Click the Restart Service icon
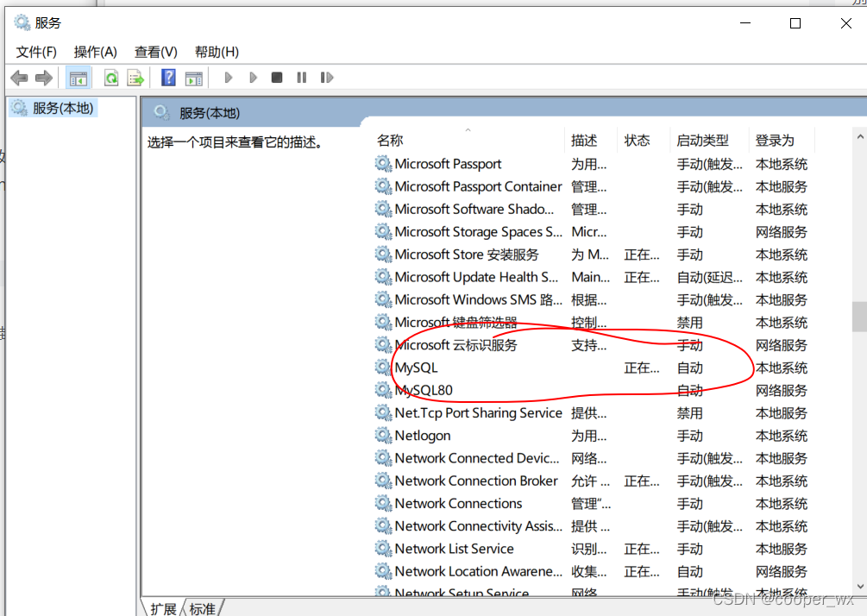This screenshot has height=616, width=867. tap(327, 78)
